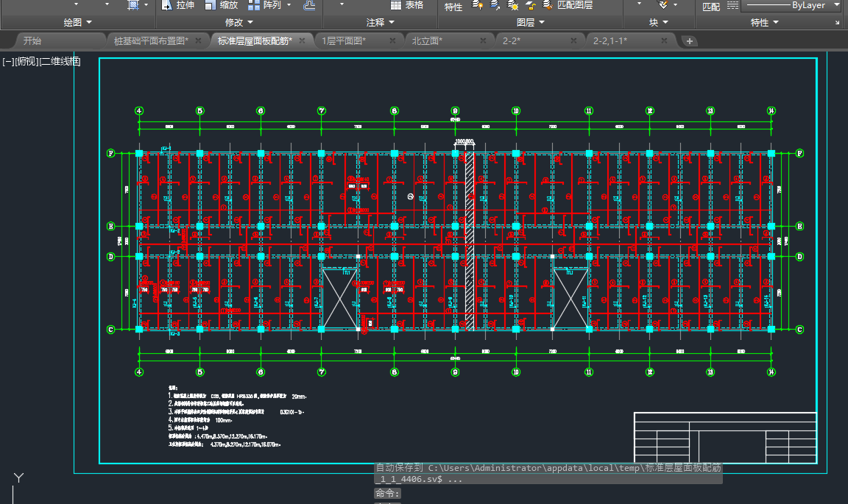This screenshot has width=848, height=504.
Task: Switch to the 1层平面图 tab
Action: tap(344, 41)
